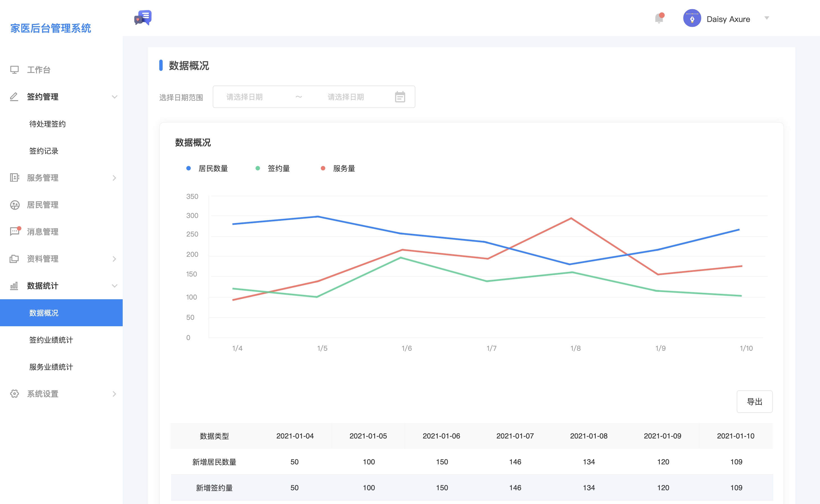This screenshot has height=504, width=820.
Task: Click the 资料管理 folder icon
Action: 14,259
